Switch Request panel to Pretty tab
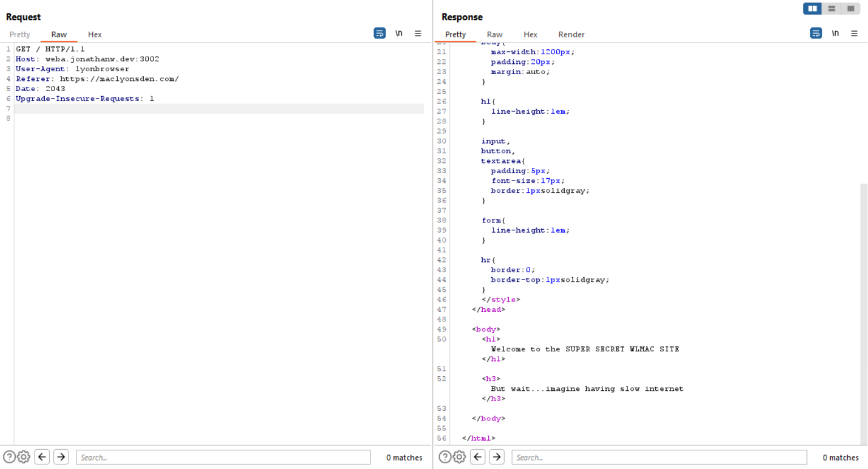Screen dimensions: 868x469 [x=20, y=35]
